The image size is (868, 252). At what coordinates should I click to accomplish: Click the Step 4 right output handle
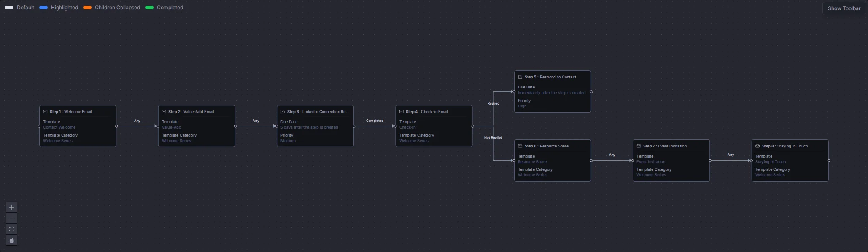472,126
